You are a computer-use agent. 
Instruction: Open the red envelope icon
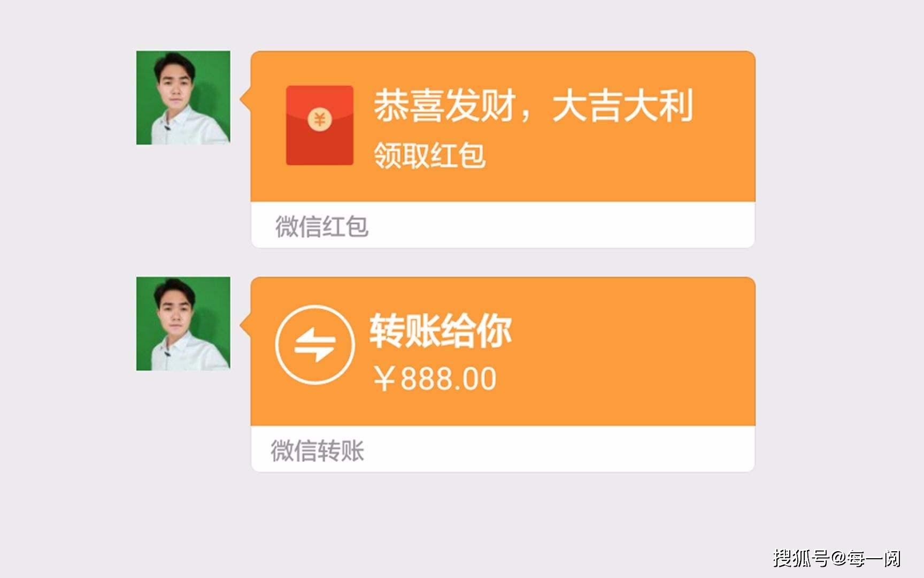[320, 125]
